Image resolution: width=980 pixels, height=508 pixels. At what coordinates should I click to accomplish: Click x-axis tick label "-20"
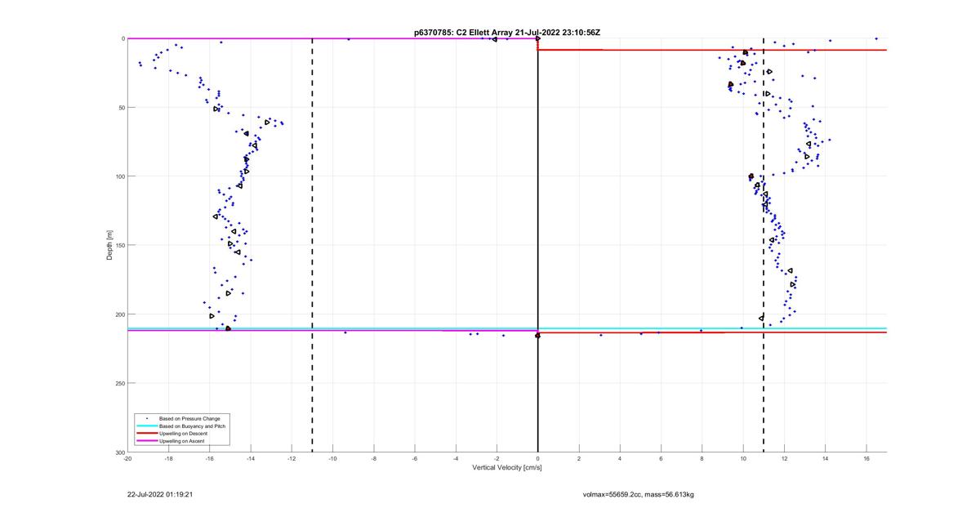coord(128,458)
